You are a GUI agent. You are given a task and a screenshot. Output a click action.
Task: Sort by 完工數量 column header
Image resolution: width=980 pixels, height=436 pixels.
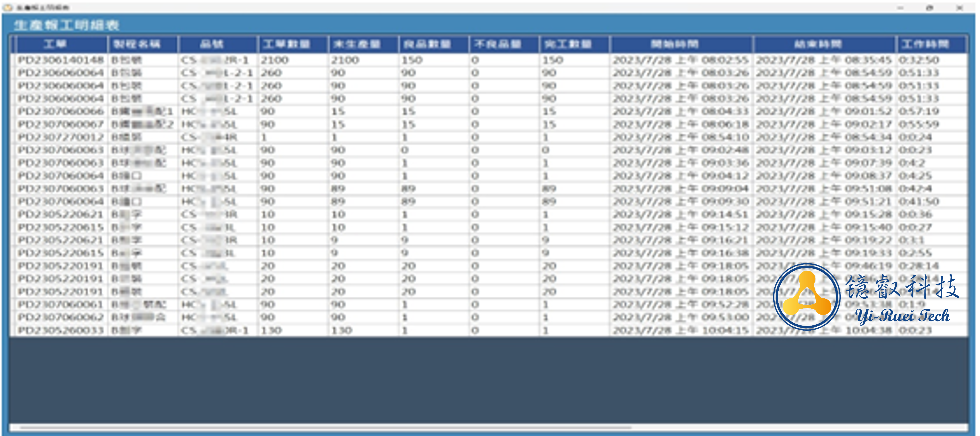pos(574,45)
